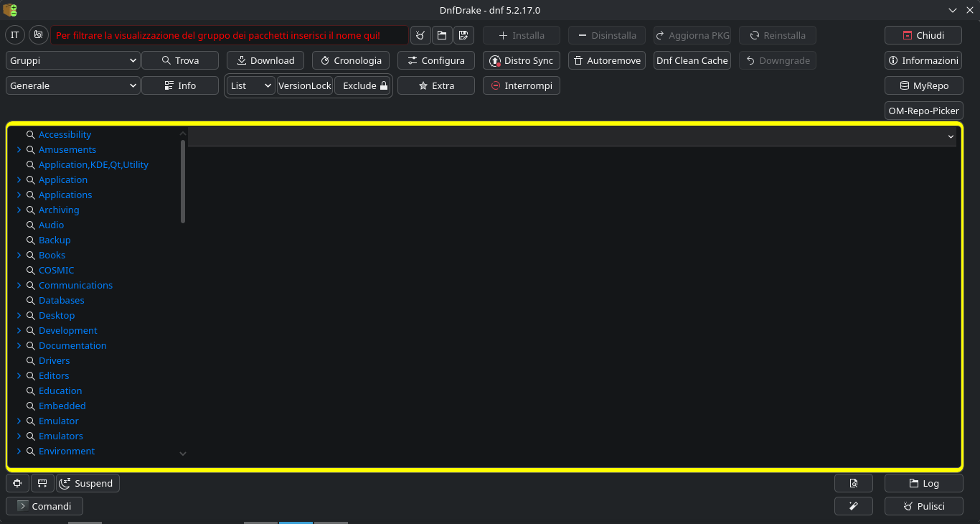
Task: Expand the Development tree group
Action: tap(19, 331)
